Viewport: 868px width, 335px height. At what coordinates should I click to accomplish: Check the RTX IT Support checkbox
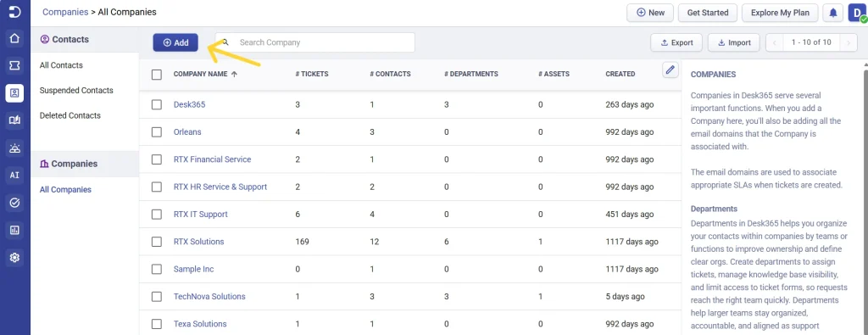157,215
